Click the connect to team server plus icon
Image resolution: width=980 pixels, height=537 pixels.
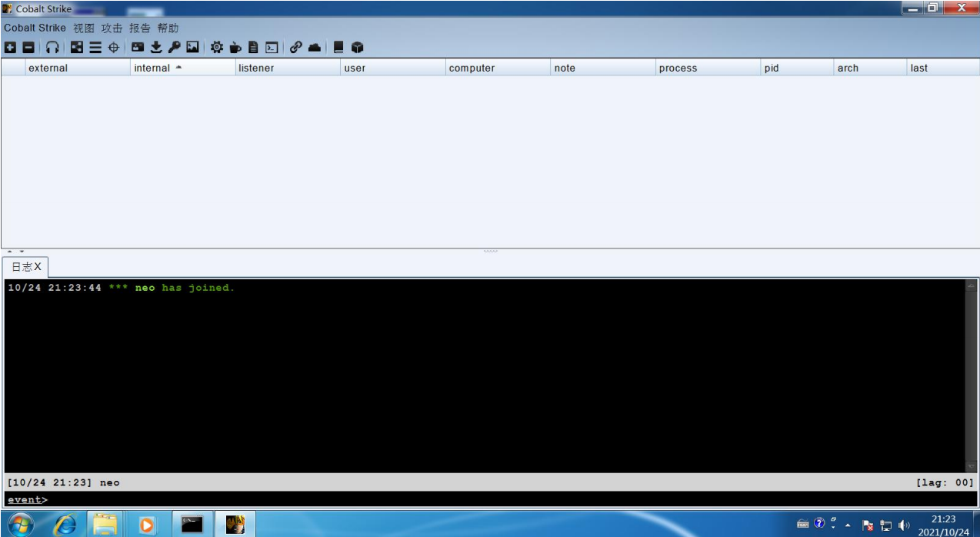click(x=10, y=48)
